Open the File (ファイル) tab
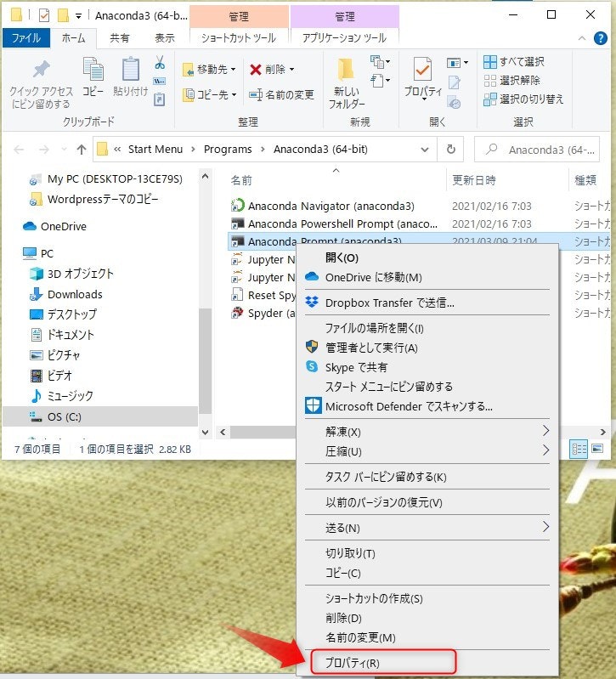This screenshot has height=679, width=616. 26,38
